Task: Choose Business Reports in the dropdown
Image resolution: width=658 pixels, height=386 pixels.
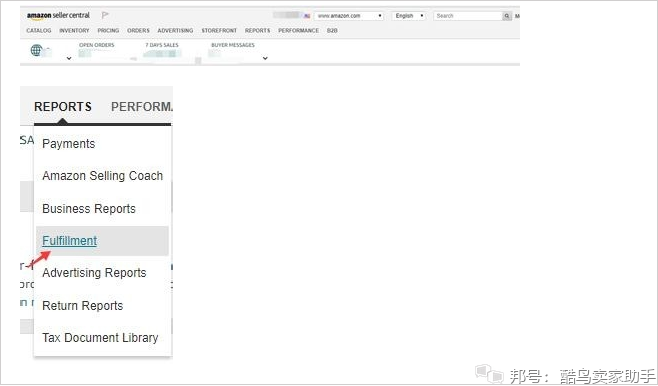Action: click(x=89, y=209)
